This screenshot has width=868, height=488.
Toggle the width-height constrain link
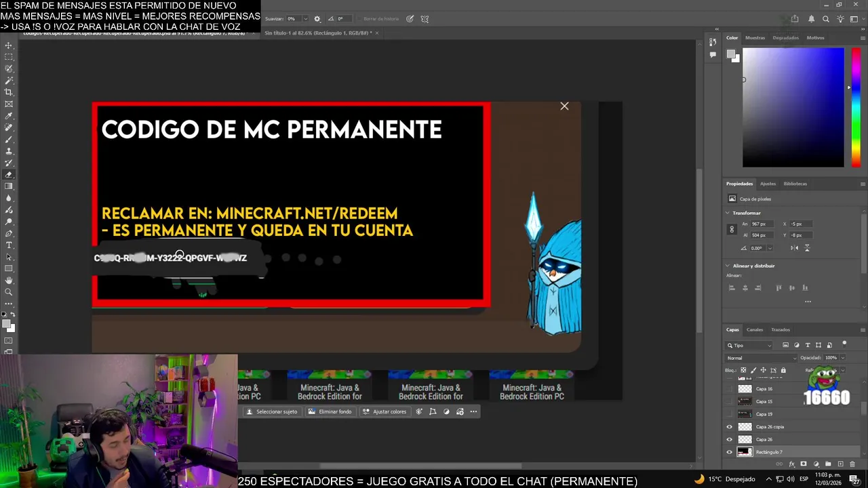pos(732,230)
